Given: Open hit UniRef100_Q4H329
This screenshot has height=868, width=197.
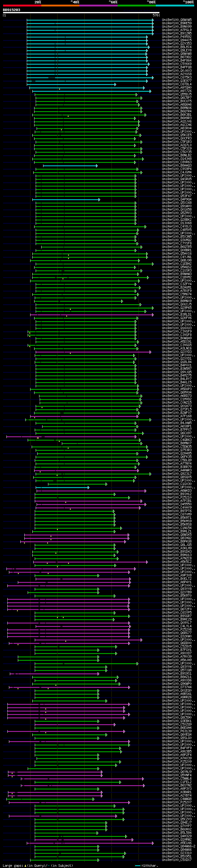Looking at the screenshot, I should 177,836.
